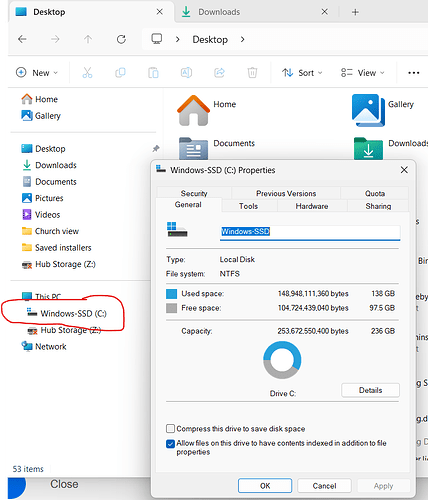Select Desktop in the sidebar quick access

43,149
